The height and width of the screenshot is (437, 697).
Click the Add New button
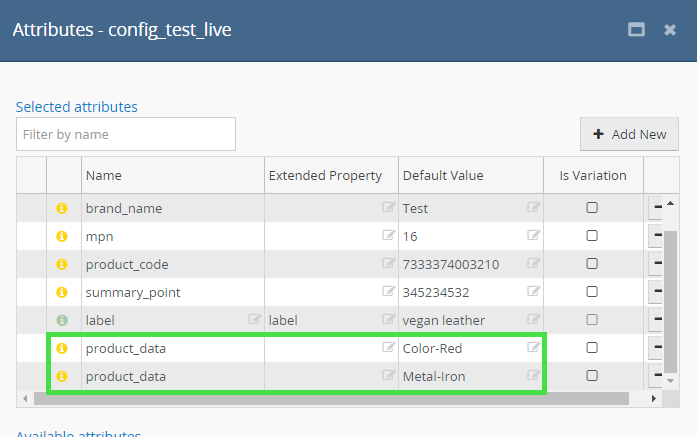tap(629, 134)
